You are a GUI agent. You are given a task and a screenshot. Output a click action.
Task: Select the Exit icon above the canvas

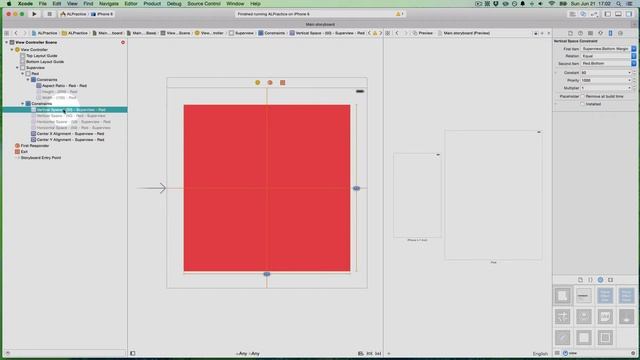(x=282, y=82)
